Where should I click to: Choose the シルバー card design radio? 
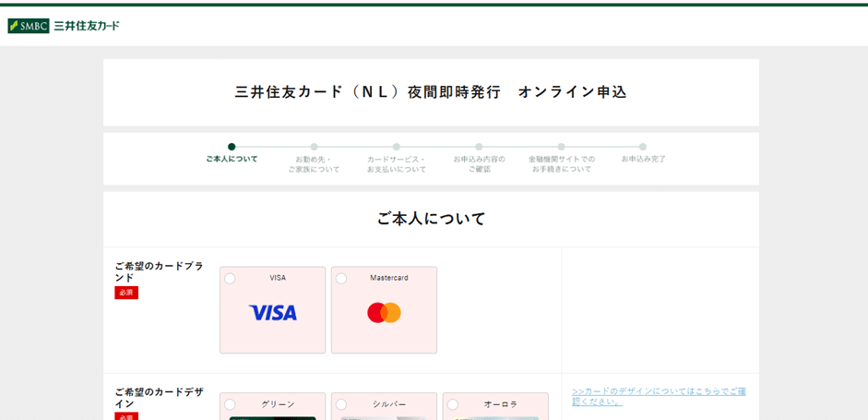coord(341,404)
